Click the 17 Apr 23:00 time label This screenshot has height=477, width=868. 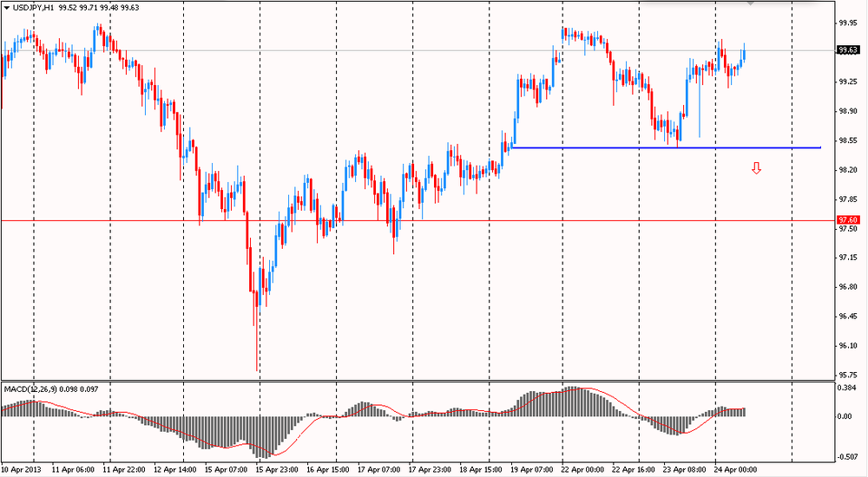430,470
